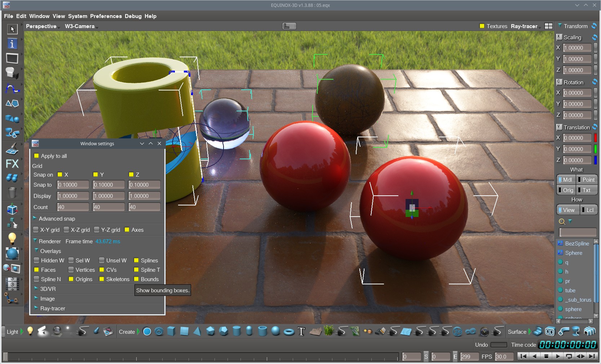Screen dimensions: 601x364
Task: Click the info icon in left toolbar
Action: pos(12,44)
